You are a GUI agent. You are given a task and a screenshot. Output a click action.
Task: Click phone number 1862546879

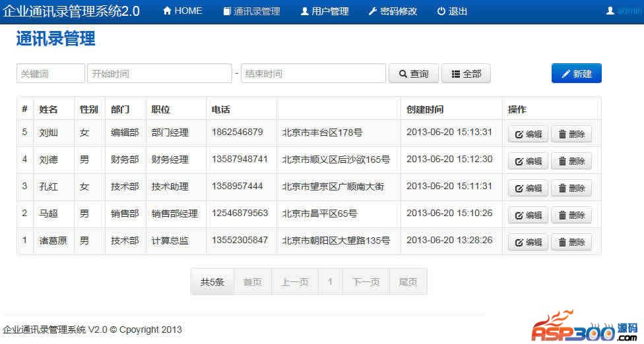pyautogui.click(x=237, y=132)
